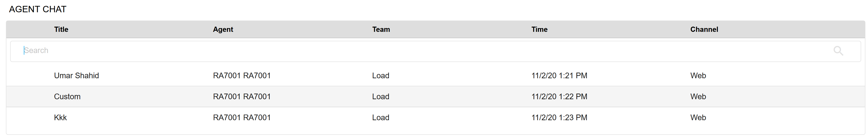
Task: Click the RA7001 agent in first row
Action: point(242,75)
